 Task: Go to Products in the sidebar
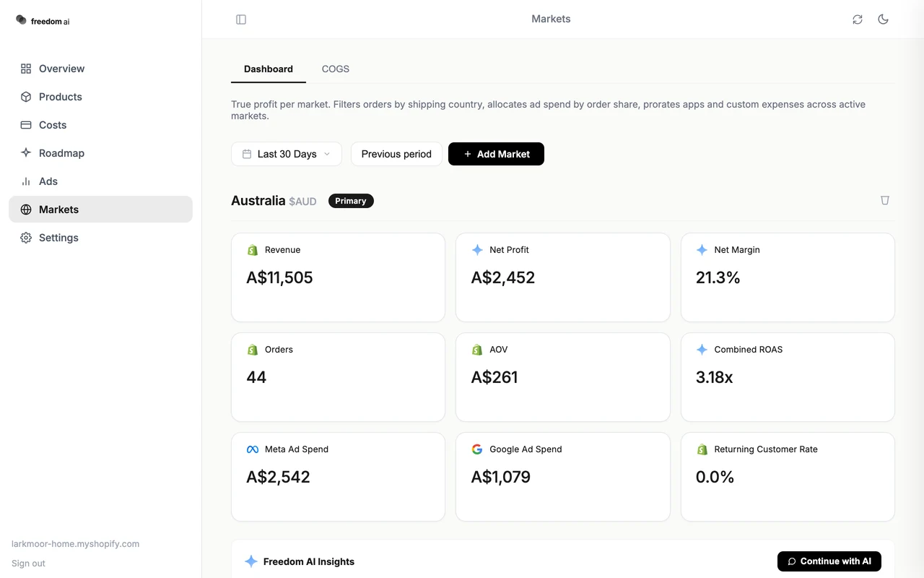coord(100,97)
